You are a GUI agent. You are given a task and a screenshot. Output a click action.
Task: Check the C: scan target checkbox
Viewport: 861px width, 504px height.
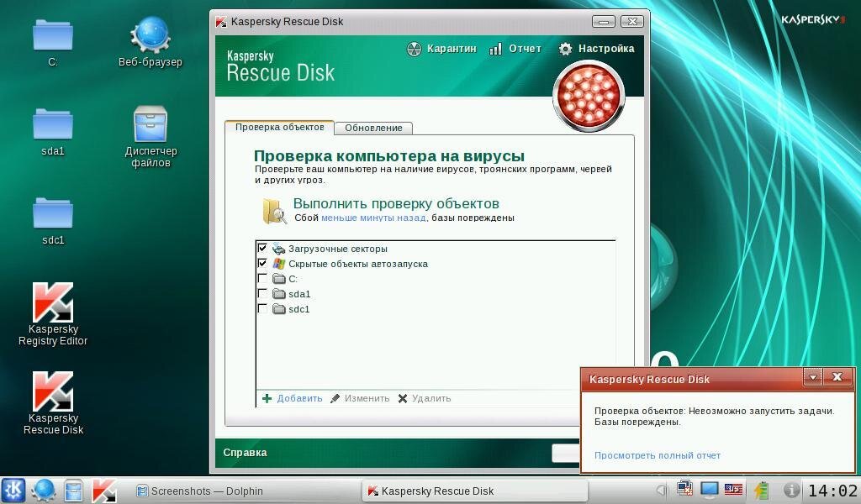click(262, 279)
